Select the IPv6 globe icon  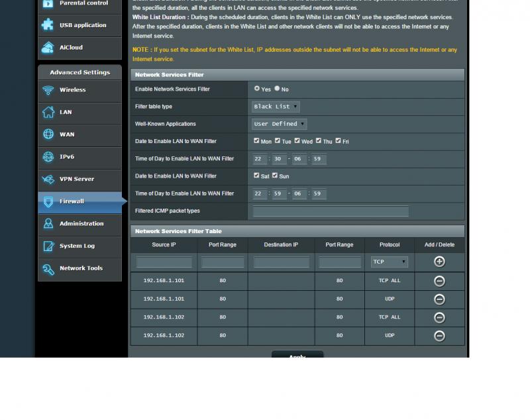[x=48, y=157]
